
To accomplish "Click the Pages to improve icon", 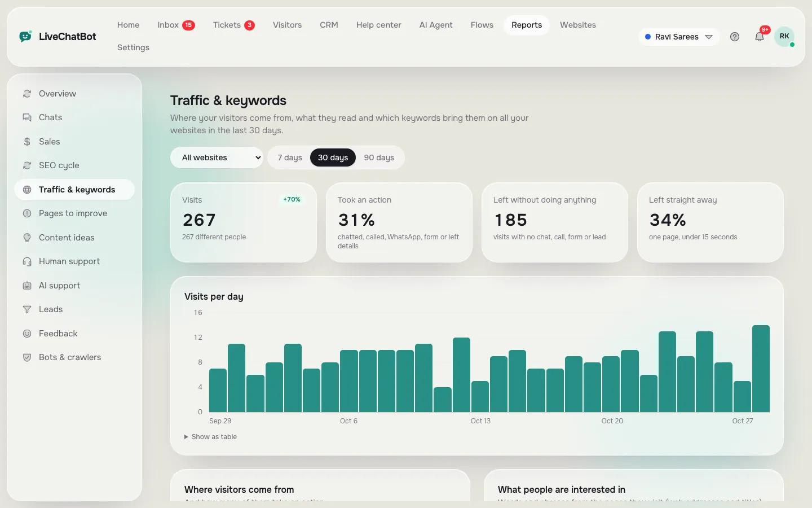I will (27, 213).
